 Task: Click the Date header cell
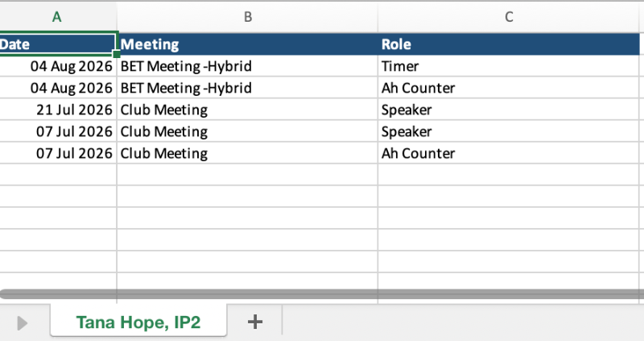[57, 44]
